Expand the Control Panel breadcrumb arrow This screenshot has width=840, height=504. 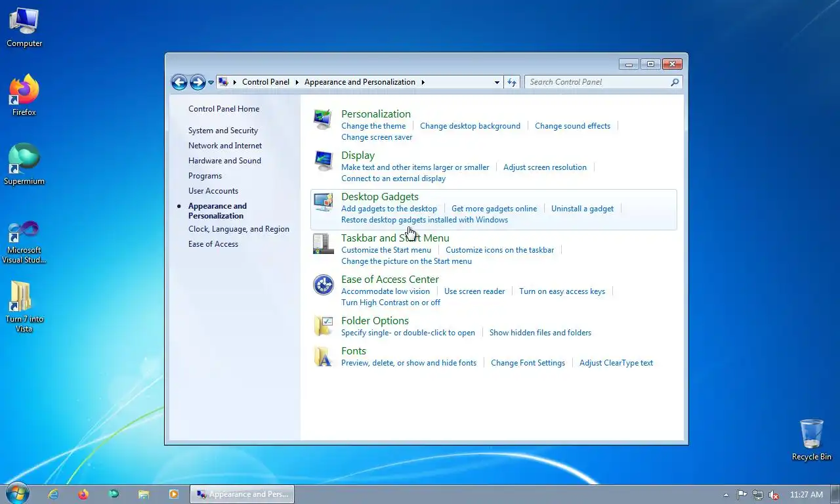point(297,82)
